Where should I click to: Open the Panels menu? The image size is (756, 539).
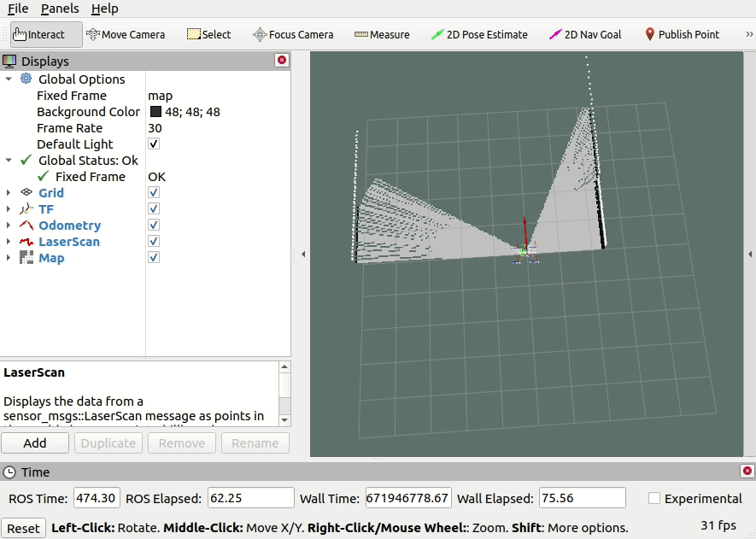click(x=60, y=9)
